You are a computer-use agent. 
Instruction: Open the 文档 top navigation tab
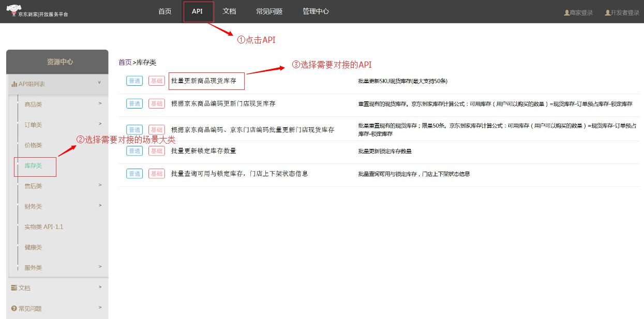[229, 11]
